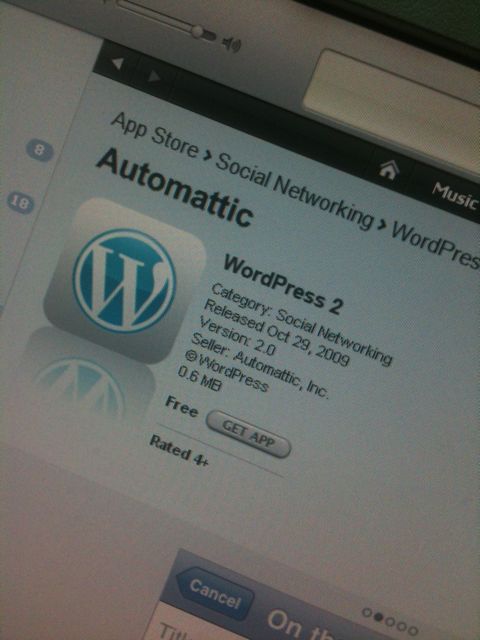Click the WordPress logo app icon
The width and height of the screenshot is (480, 640).
[x=124, y=281]
